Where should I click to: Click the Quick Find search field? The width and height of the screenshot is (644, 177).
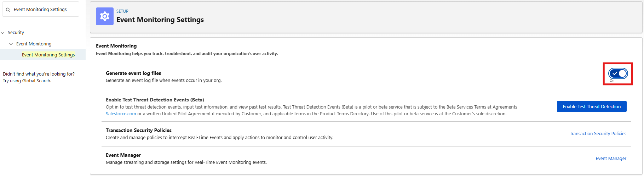tap(42, 10)
